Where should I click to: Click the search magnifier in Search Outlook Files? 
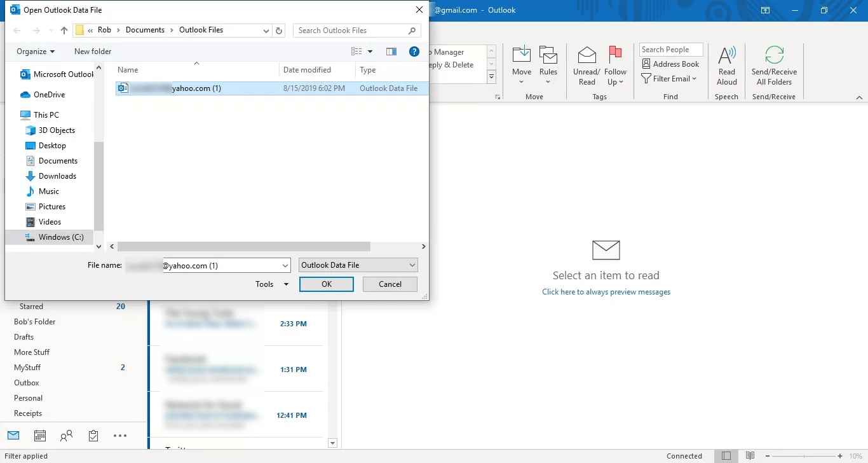[x=412, y=31]
